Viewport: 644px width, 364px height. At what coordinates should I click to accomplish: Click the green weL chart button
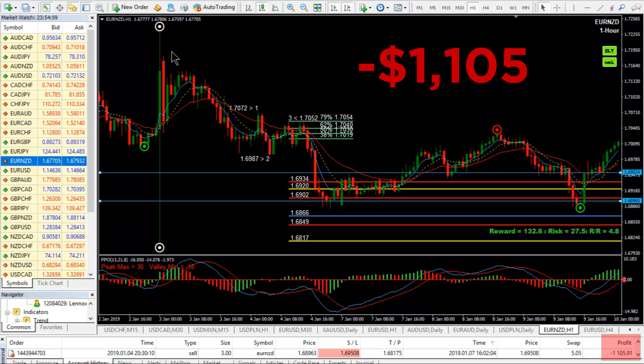click(609, 62)
